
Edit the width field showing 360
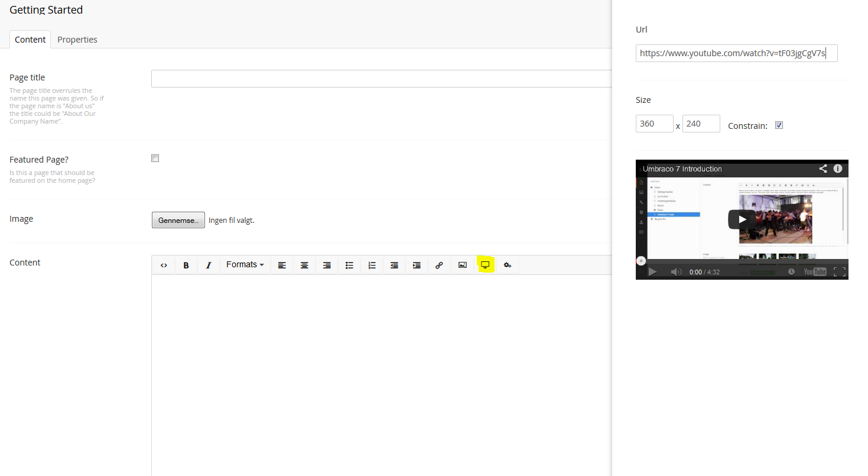pyautogui.click(x=655, y=124)
